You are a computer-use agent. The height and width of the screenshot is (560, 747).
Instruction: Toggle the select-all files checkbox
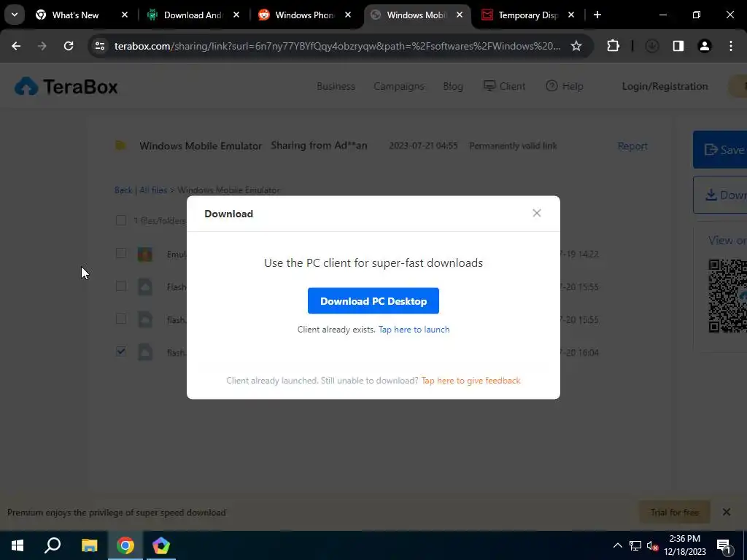click(121, 220)
